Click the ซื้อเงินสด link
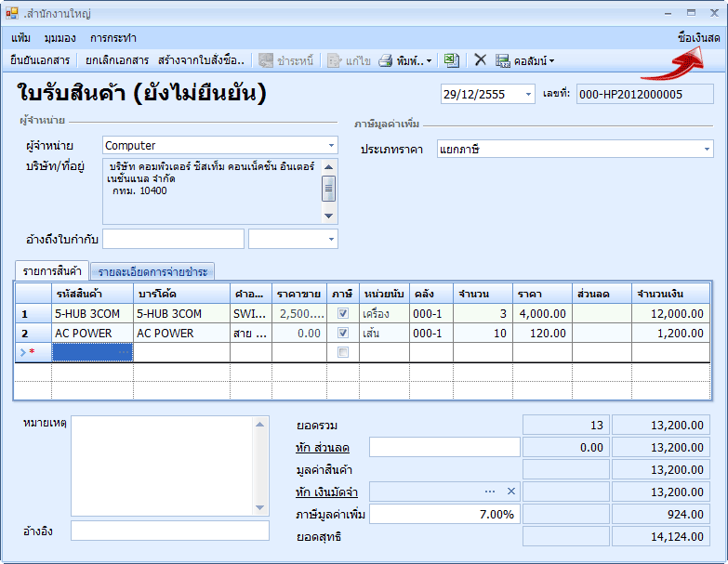The width and height of the screenshot is (728, 564). coord(698,38)
